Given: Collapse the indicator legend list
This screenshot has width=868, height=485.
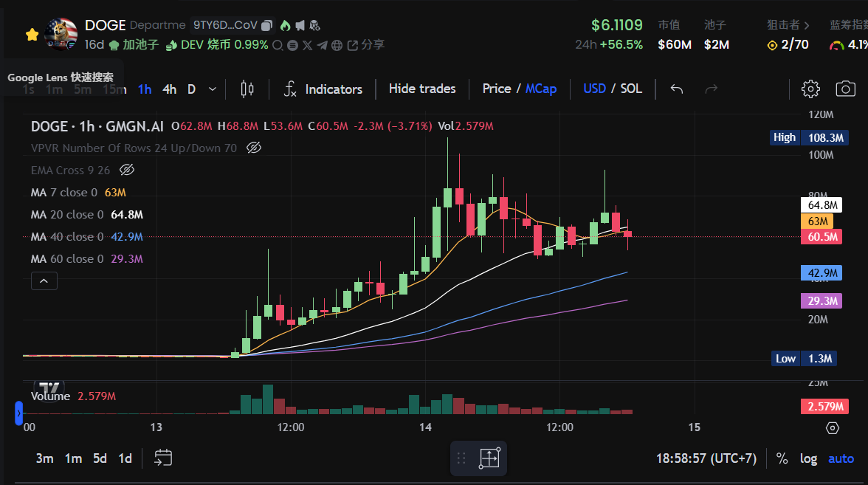Looking at the screenshot, I should (44, 281).
